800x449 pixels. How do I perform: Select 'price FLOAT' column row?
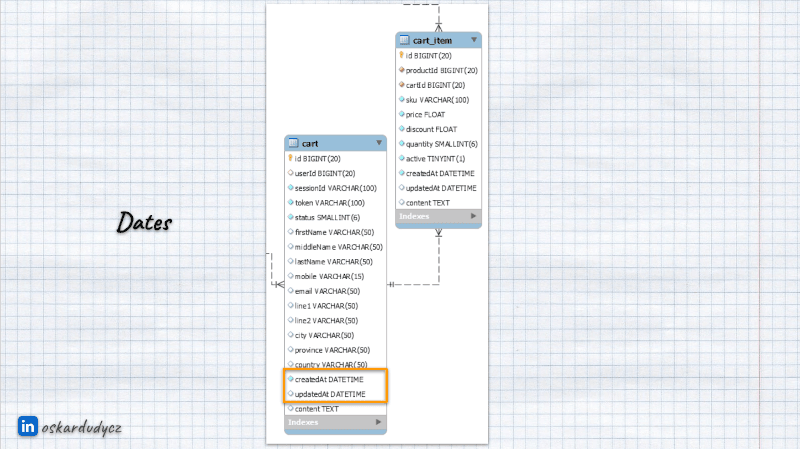click(x=438, y=115)
